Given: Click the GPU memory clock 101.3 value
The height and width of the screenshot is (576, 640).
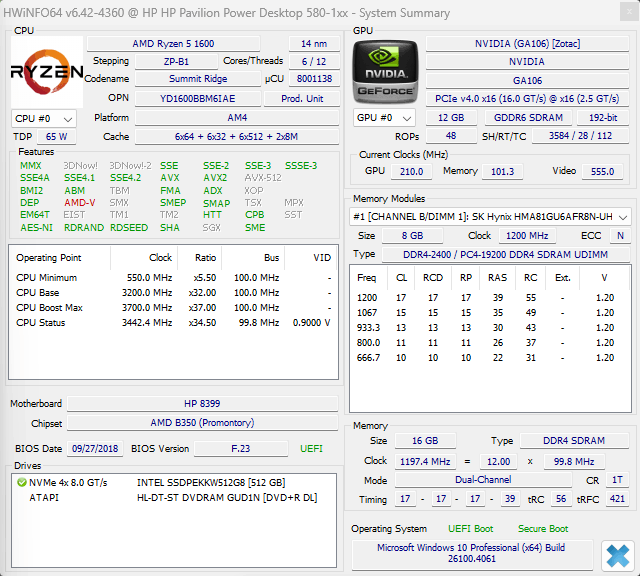Looking at the screenshot, I should coord(502,172).
